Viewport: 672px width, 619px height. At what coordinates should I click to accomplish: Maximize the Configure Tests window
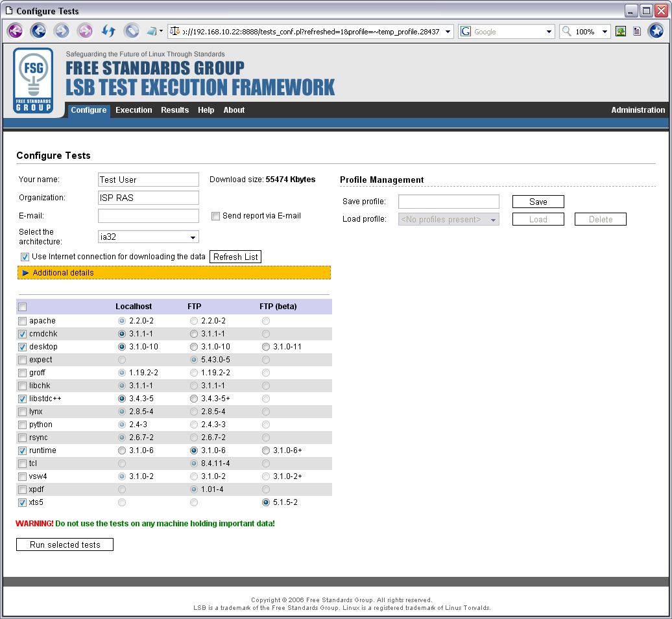646,11
